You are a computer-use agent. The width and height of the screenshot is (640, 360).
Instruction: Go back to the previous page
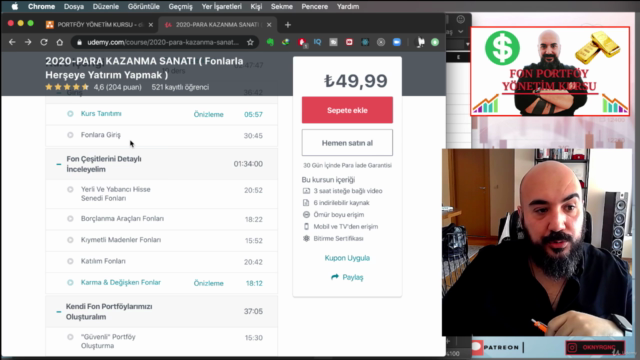click(12, 42)
